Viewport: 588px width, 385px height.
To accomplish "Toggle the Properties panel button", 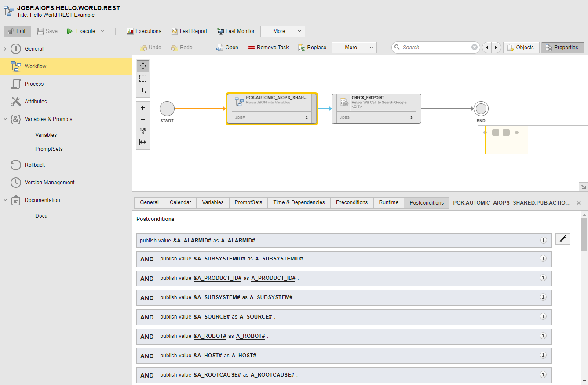I will pos(562,48).
